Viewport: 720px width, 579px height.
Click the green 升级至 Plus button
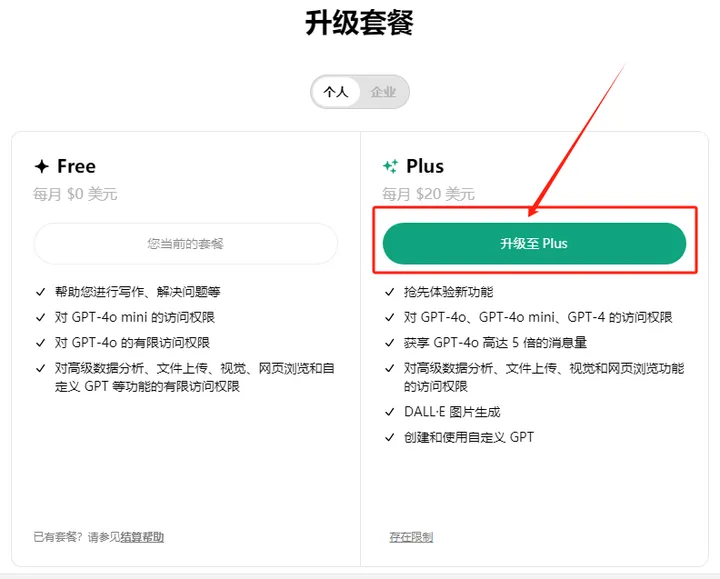pos(534,244)
